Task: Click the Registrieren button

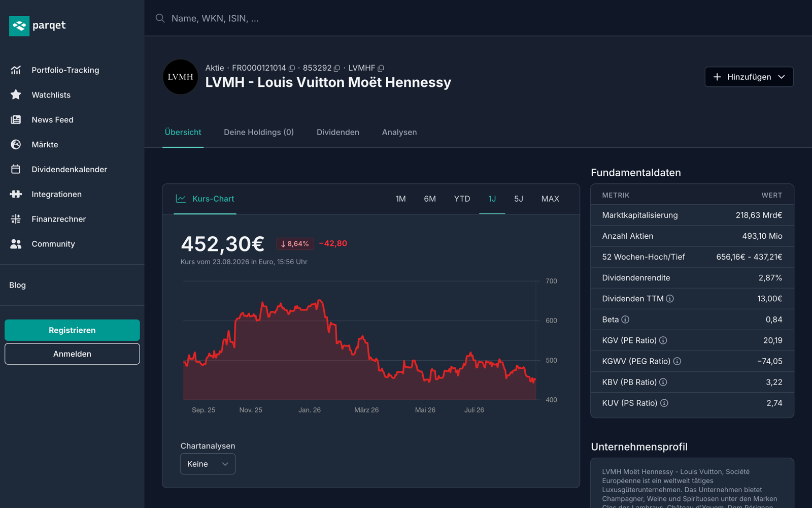Action: tap(72, 330)
